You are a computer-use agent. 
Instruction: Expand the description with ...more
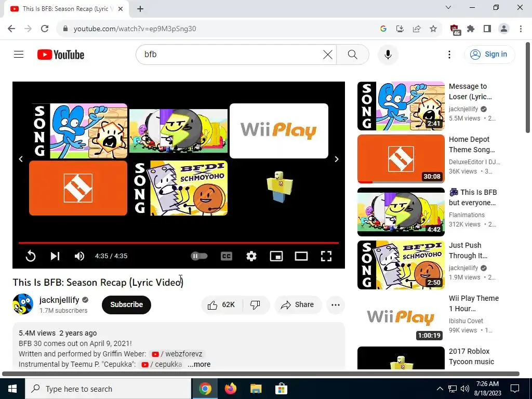(199, 364)
